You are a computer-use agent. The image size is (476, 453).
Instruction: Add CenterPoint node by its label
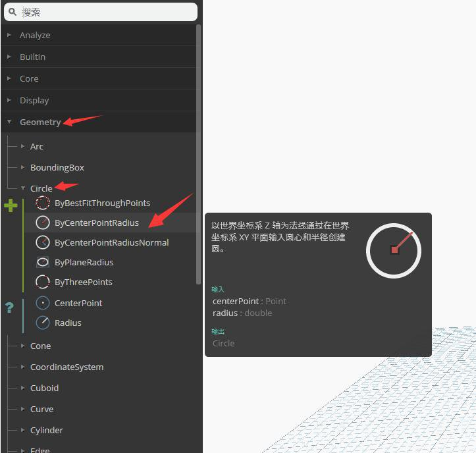point(78,303)
